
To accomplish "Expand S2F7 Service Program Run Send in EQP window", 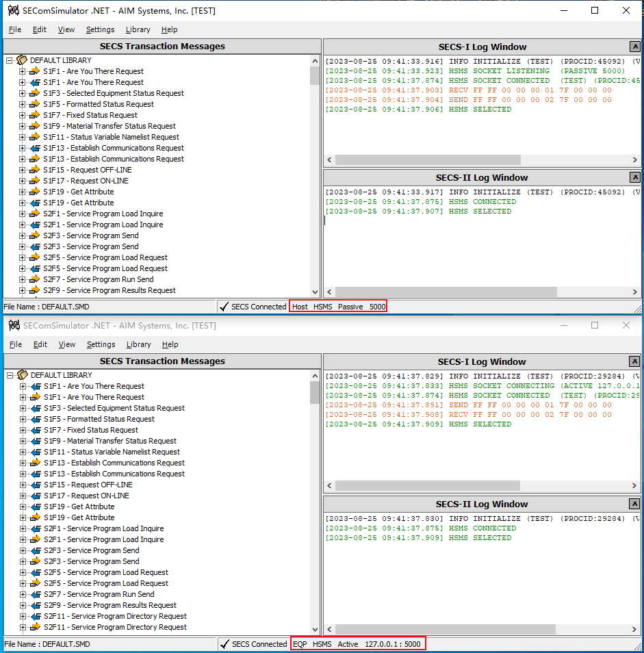I will [23, 594].
